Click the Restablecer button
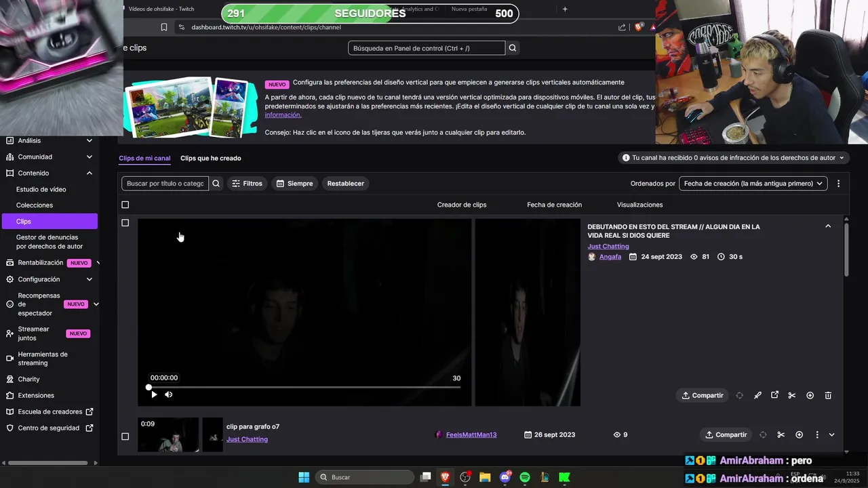This screenshot has height=488, width=868. 346,184
